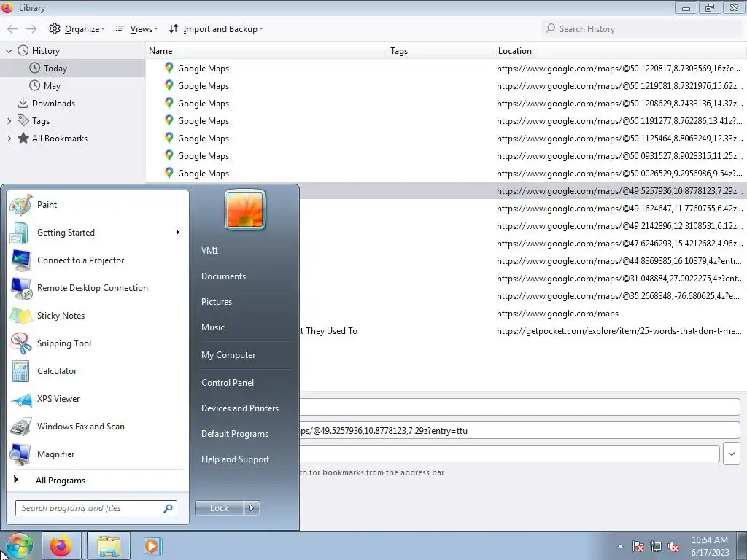747x560 pixels.
Task: Open Calculator app
Action: click(98, 371)
